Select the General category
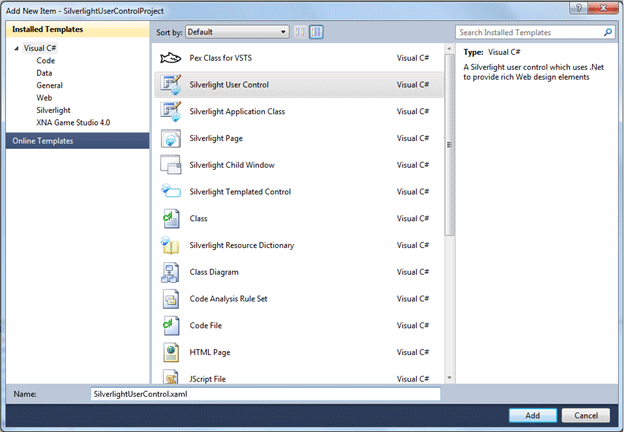This screenshot has height=432, width=624. pos(49,85)
